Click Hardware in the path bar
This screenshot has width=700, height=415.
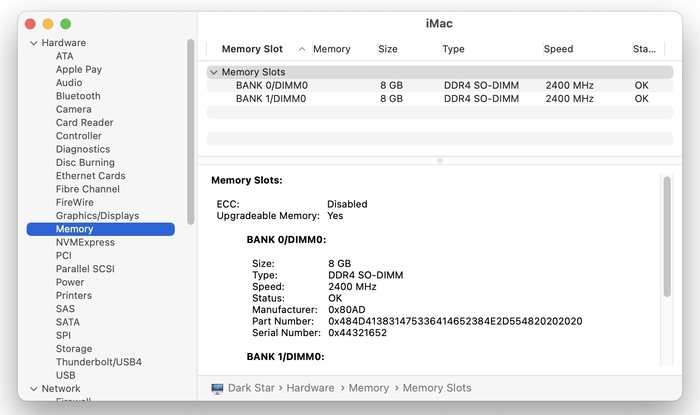(310, 388)
